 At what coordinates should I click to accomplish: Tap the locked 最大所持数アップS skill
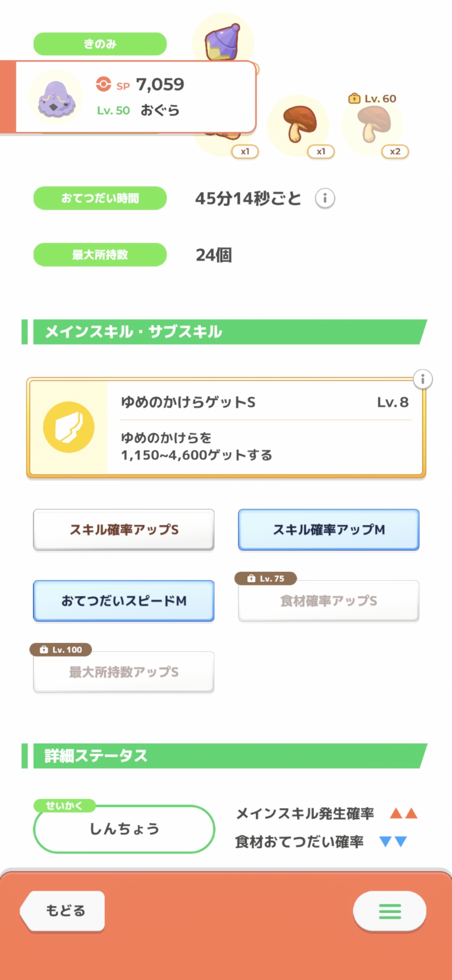124,672
